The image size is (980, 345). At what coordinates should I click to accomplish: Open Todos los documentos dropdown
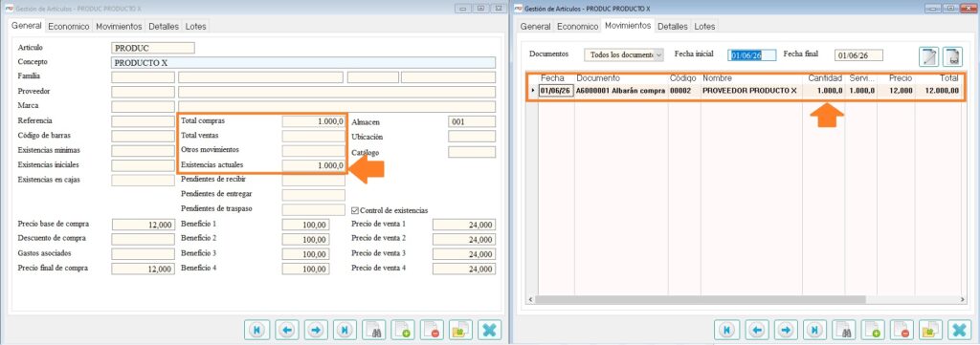624,54
